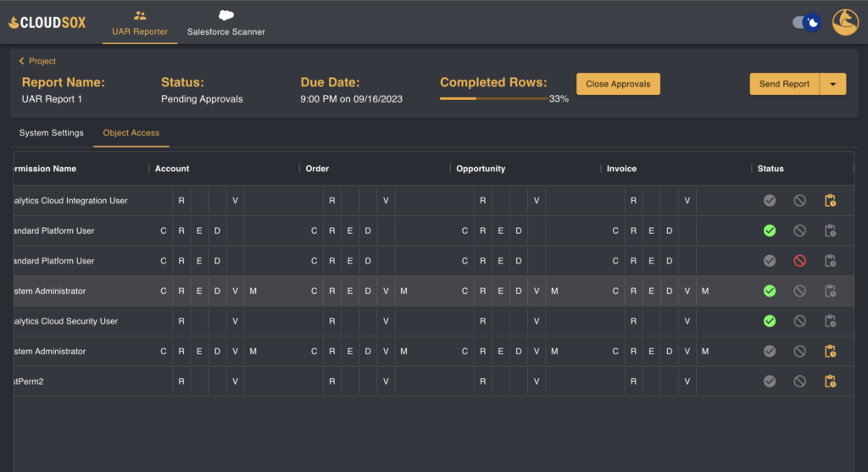The width and height of the screenshot is (868, 472).
Task: Click the due date 9:00 PM on 09/16/2023
Action: [x=352, y=99]
